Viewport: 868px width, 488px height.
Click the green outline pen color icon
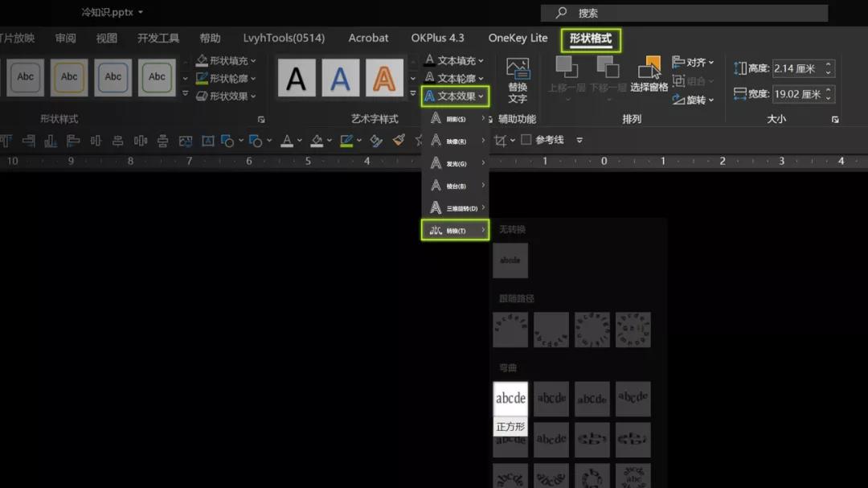pyautogui.click(x=346, y=140)
